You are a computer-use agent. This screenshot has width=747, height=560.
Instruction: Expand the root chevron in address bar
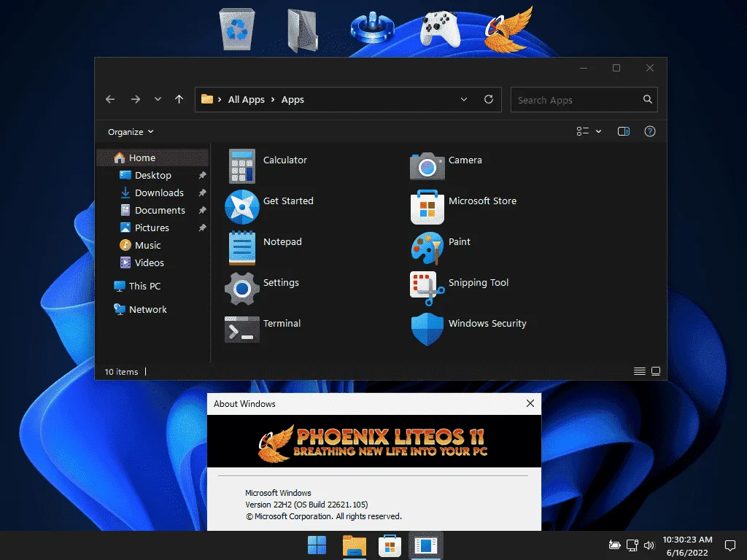click(220, 99)
